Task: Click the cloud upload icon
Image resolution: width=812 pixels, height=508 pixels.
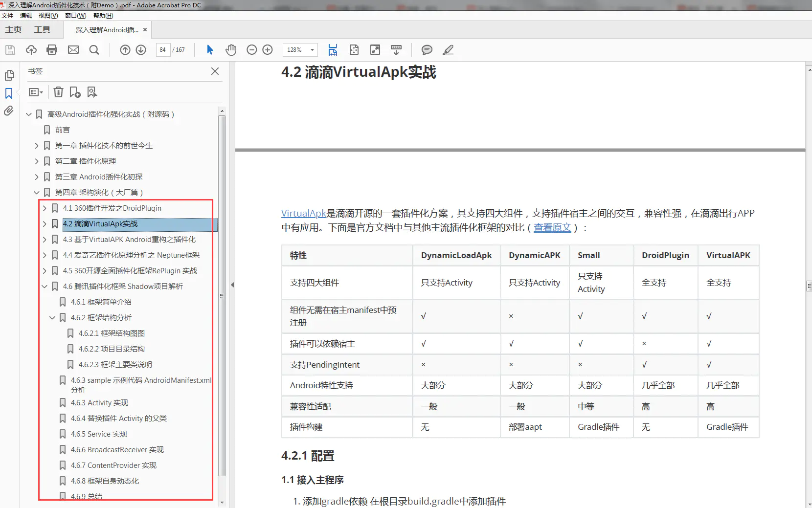Action: click(x=31, y=50)
